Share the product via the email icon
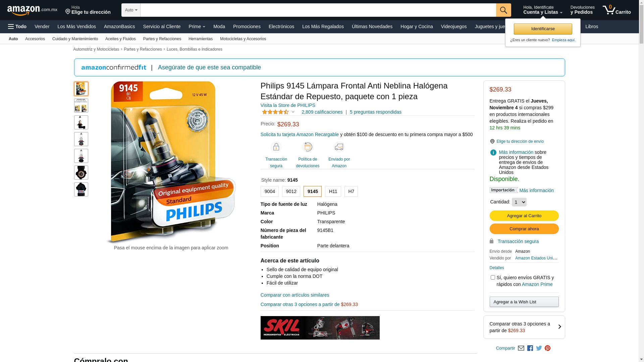 point(521,348)
